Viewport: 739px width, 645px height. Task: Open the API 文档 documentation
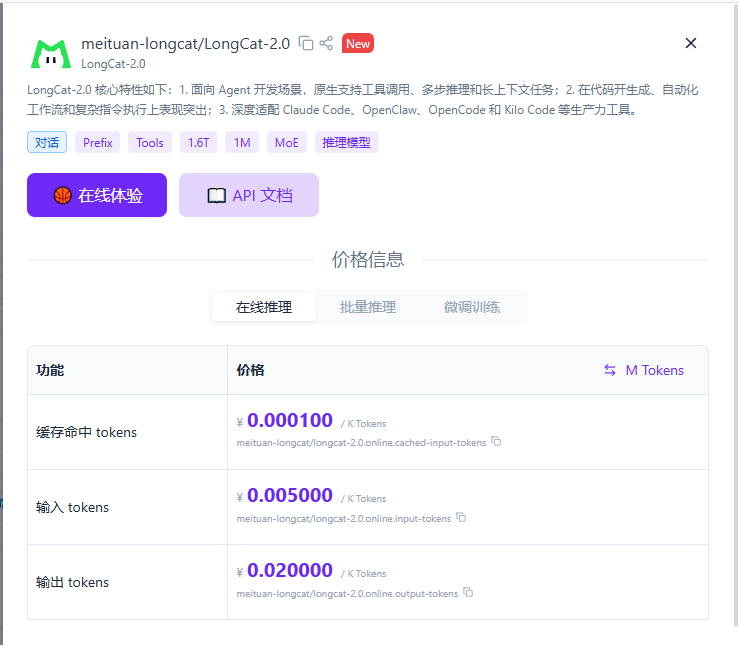click(x=249, y=195)
